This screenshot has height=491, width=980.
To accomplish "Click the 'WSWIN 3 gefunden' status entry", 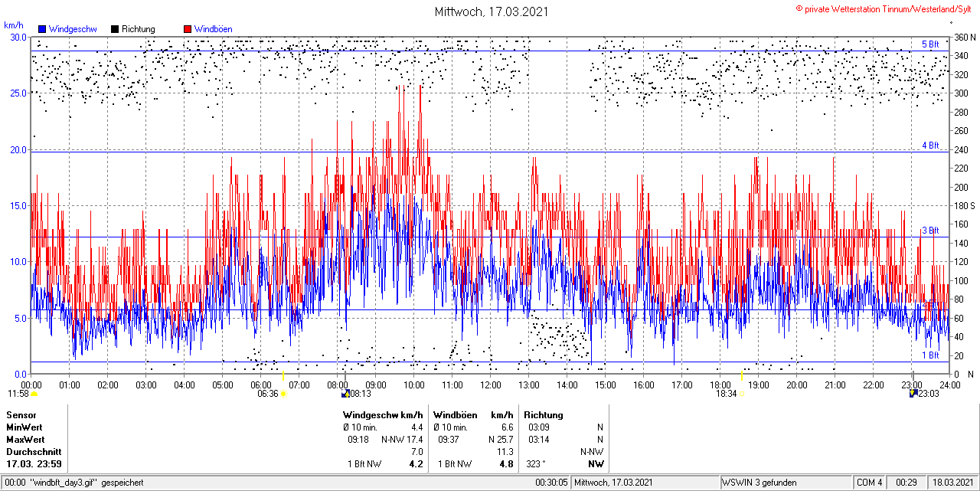I will pos(759,483).
